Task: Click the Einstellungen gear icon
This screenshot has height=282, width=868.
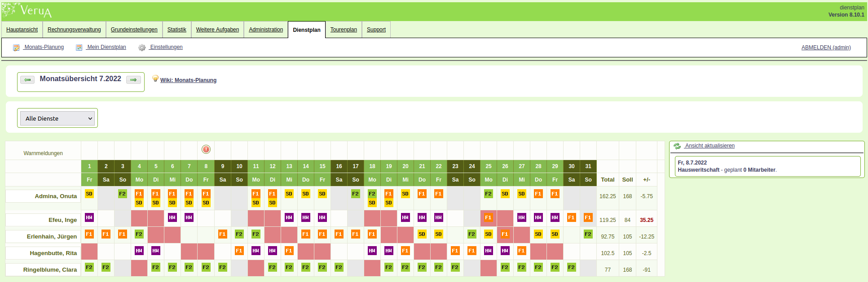Action: pos(142,48)
